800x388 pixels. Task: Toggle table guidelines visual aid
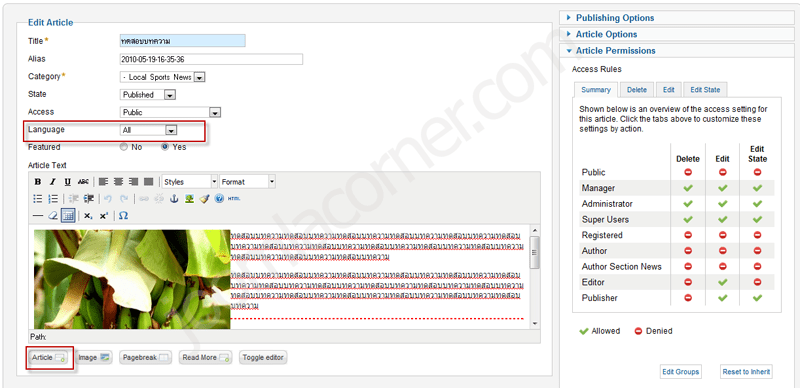(x=68, y=216)
